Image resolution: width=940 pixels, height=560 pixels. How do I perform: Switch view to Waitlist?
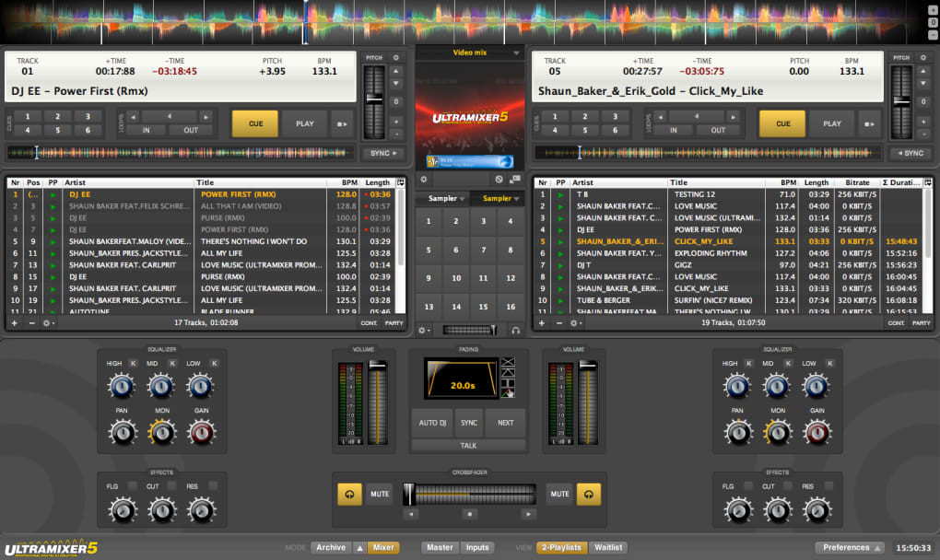(608, 547)
